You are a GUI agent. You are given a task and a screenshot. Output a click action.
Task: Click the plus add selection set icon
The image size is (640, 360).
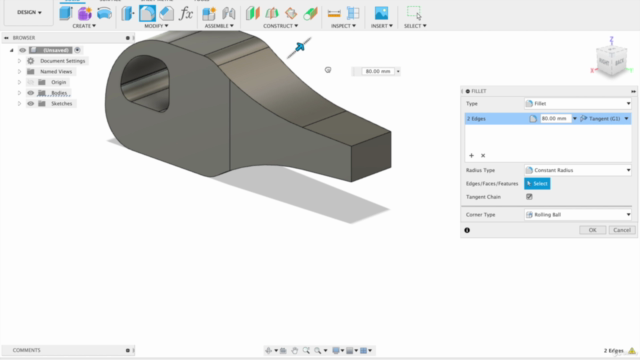click(471, 156)
